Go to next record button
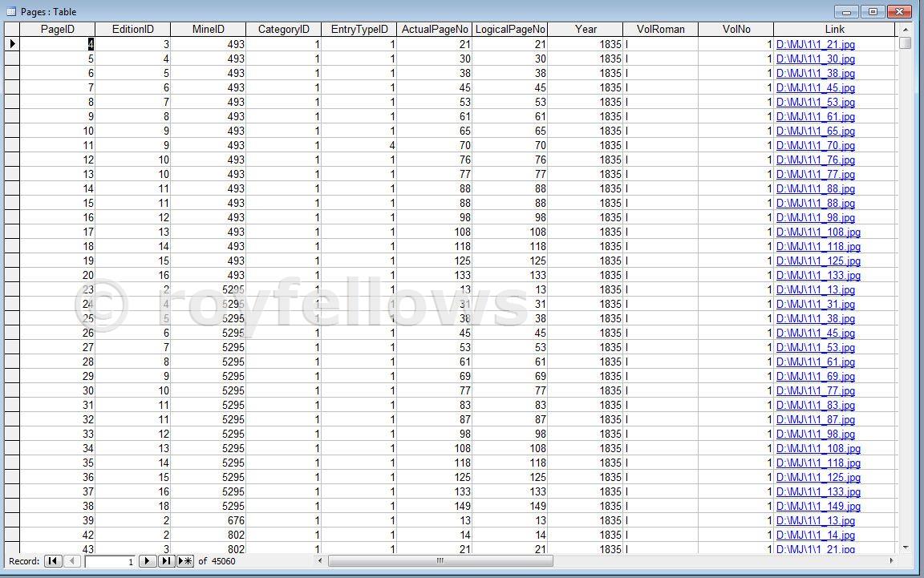This screenshot has width=924, height=578. pyautogui.click(x=148, y=561)
